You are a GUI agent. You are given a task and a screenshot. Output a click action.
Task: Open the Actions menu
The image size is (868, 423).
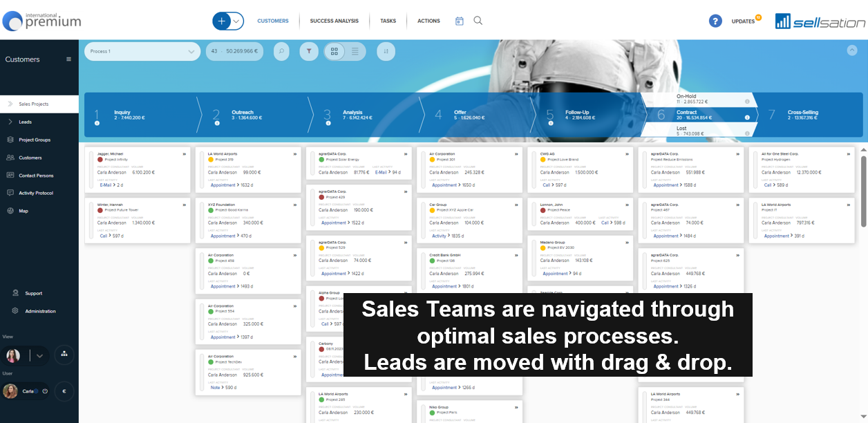coord(428,21)
